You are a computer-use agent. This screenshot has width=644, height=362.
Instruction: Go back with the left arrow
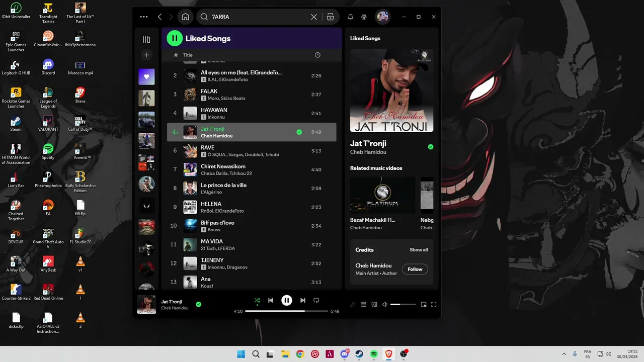[x=160, y=17]
